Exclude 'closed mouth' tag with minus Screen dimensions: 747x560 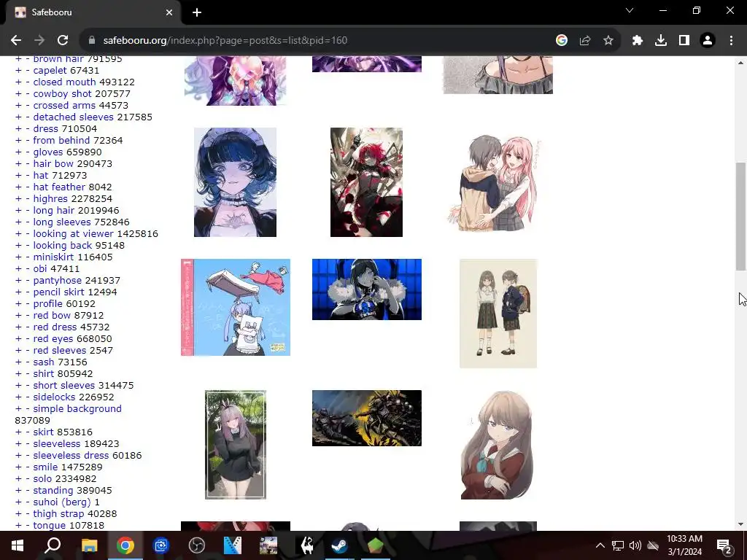point(28,82)
